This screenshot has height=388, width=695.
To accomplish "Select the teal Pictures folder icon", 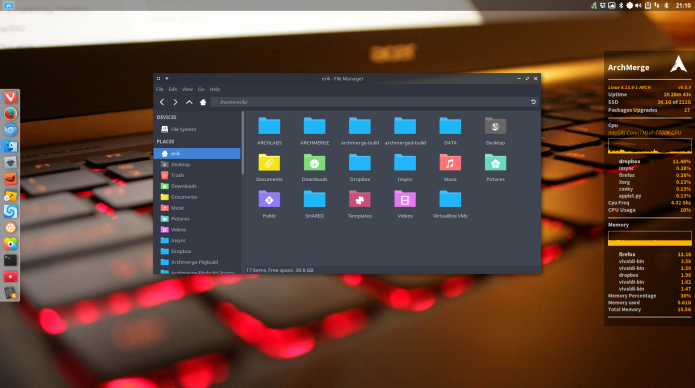I will click(495, 163).
